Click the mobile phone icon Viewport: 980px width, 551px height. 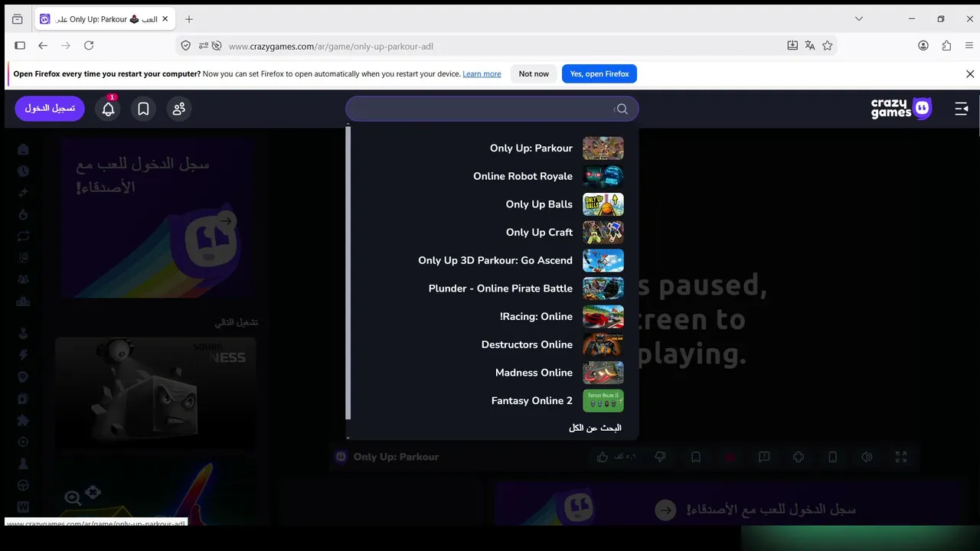[x=833, y=457]
